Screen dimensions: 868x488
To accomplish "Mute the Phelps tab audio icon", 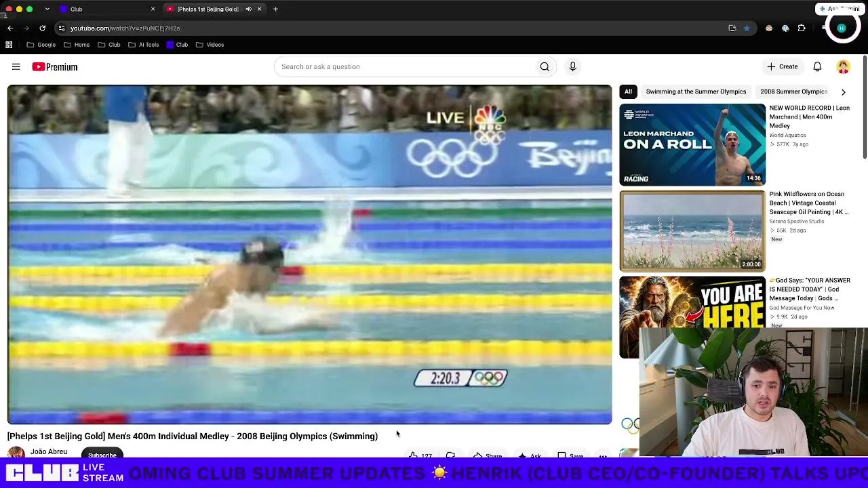I will coord(249,9).
